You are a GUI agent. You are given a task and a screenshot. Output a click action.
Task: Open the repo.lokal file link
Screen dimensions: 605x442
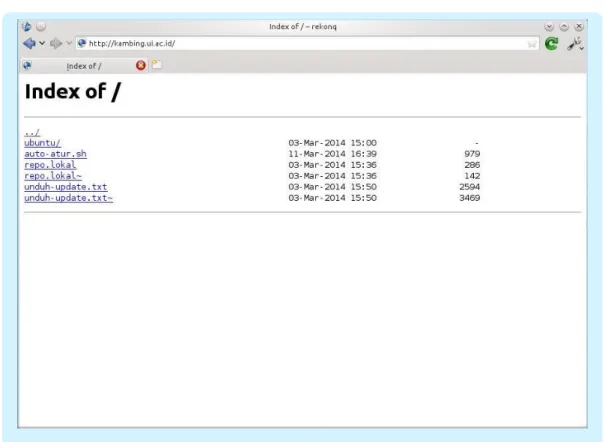[x=50, y=165]
